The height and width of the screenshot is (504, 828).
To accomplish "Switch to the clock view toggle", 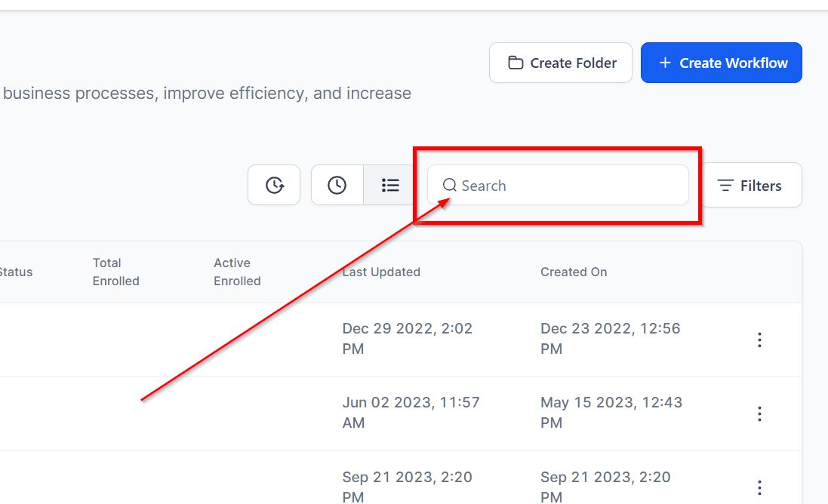I will click(337, 186).
